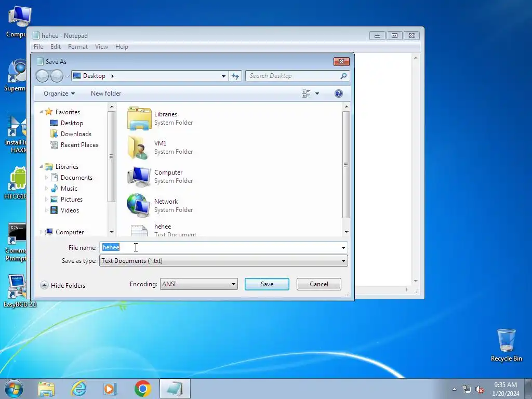Collapse the Libraries tree group
532x399 pixels.
pos(41,167)
